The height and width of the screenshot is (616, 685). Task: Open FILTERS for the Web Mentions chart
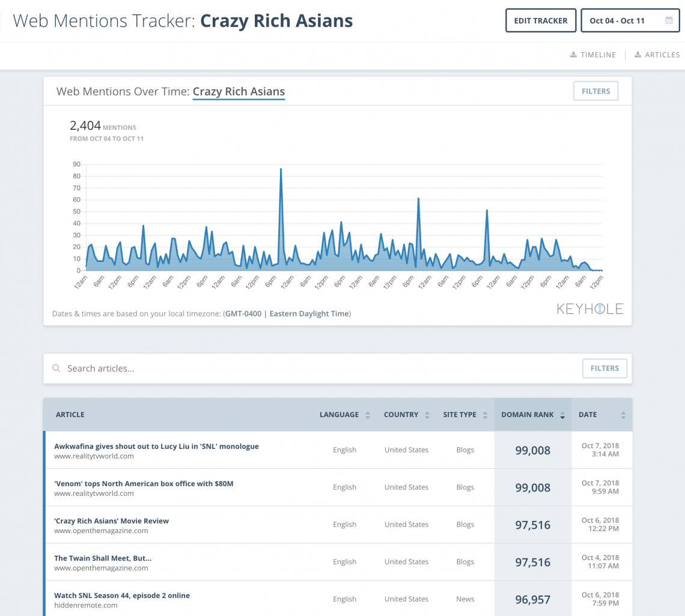tap(595, 91)
